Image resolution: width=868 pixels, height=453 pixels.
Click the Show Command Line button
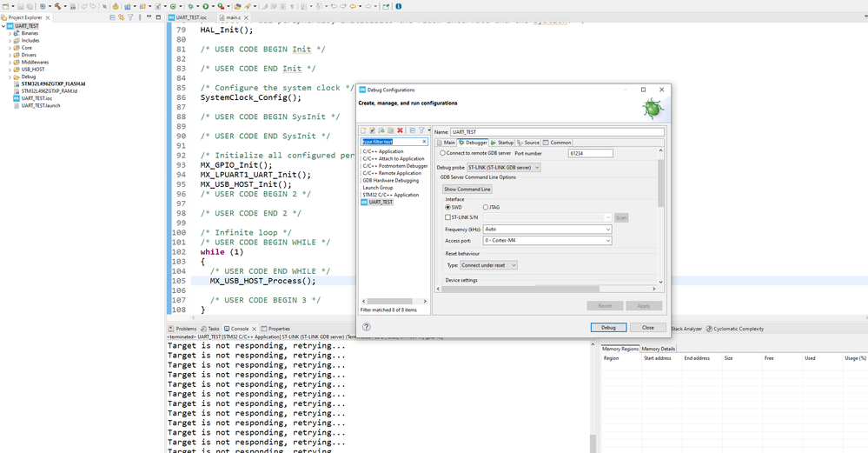pos(467,189)
